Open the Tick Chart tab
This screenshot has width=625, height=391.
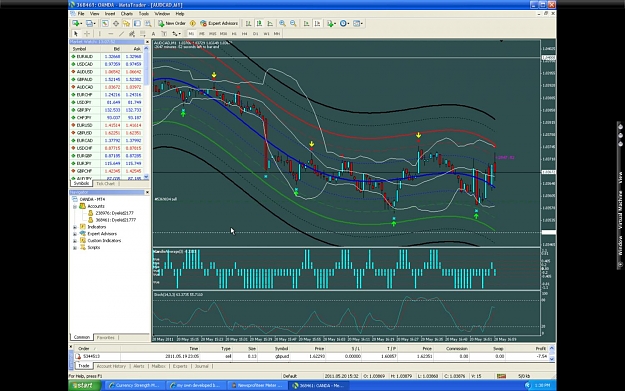coord(105,184)
